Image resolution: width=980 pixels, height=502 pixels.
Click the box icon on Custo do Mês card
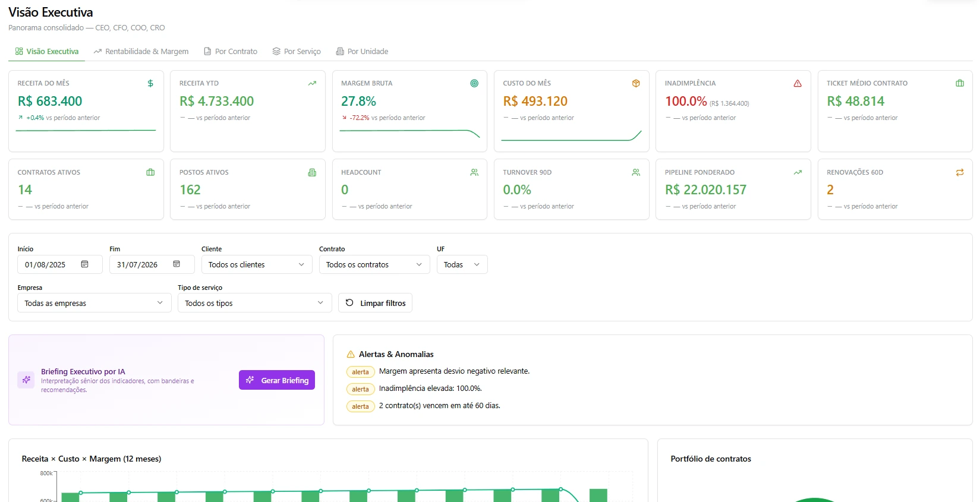pyautogui.click(x=636, y=83)
